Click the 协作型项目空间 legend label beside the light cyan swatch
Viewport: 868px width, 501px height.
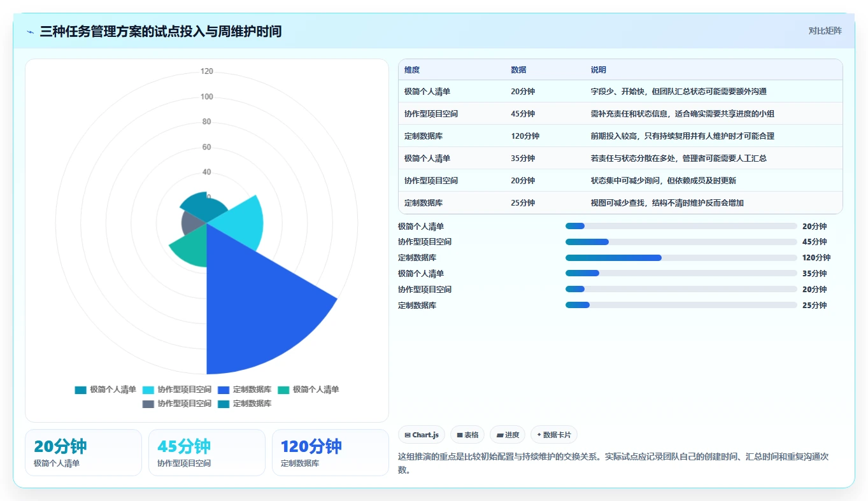point(185,390)
